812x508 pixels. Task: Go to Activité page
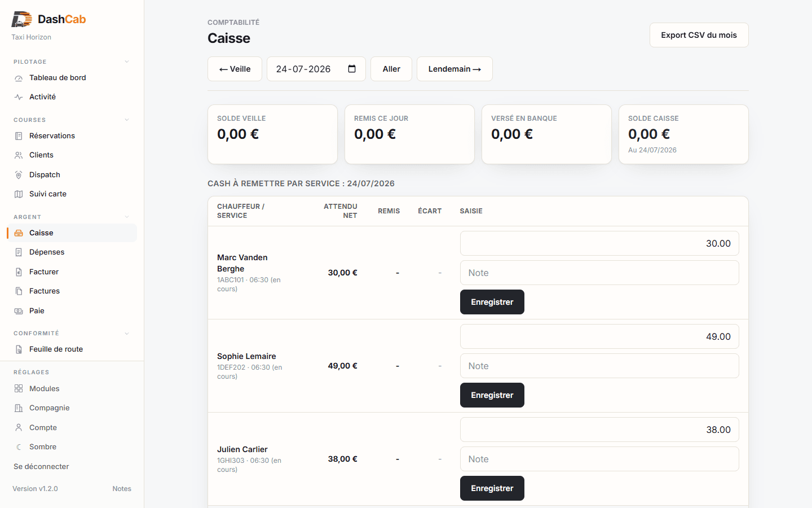[72, 97]
